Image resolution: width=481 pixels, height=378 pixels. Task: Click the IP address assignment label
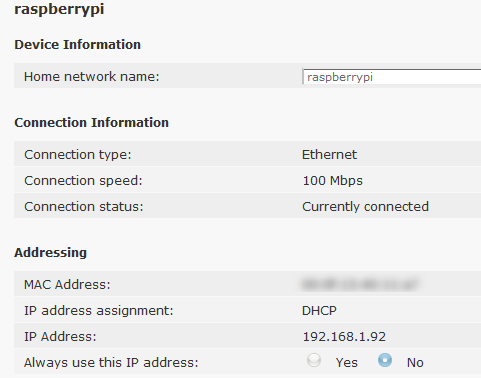[x=99, y=310]
